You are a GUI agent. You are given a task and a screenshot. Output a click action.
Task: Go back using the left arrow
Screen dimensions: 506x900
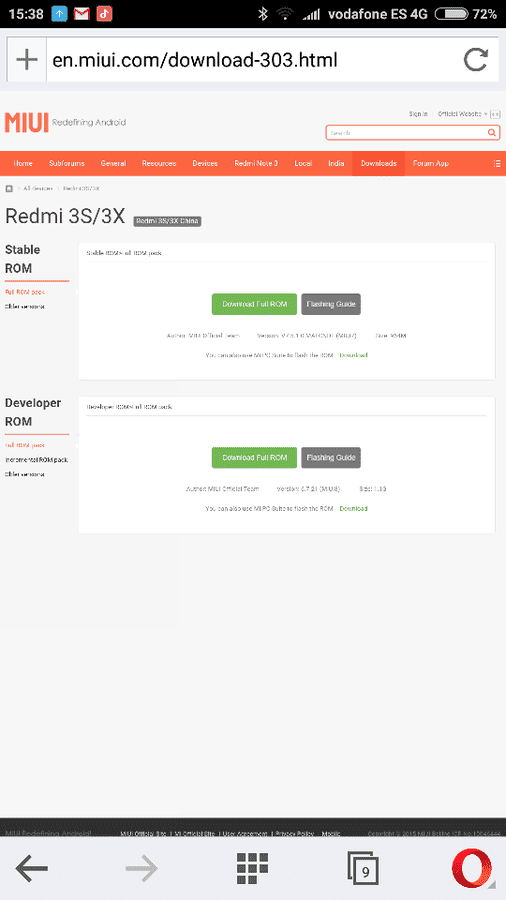pos(32,867)
